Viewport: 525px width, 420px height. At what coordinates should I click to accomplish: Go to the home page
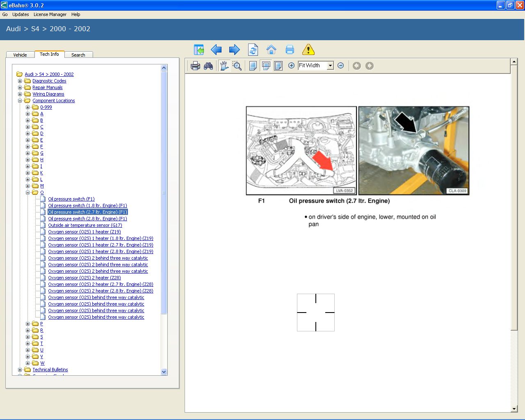[271, 50]
